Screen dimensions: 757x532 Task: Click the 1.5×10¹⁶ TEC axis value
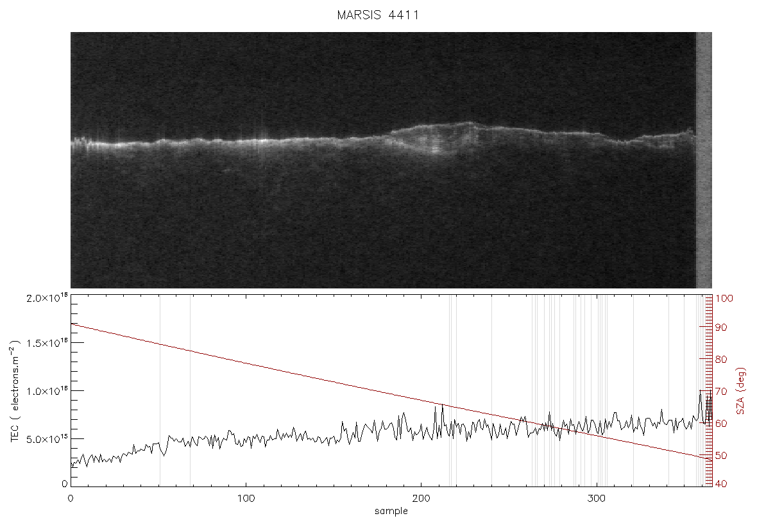pos(47,343)
